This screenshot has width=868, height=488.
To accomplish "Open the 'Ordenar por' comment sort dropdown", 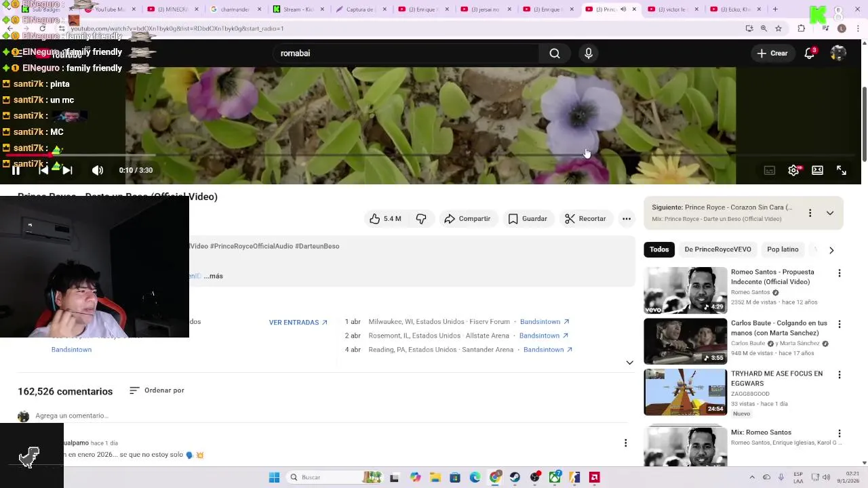I will click(157, 390).
